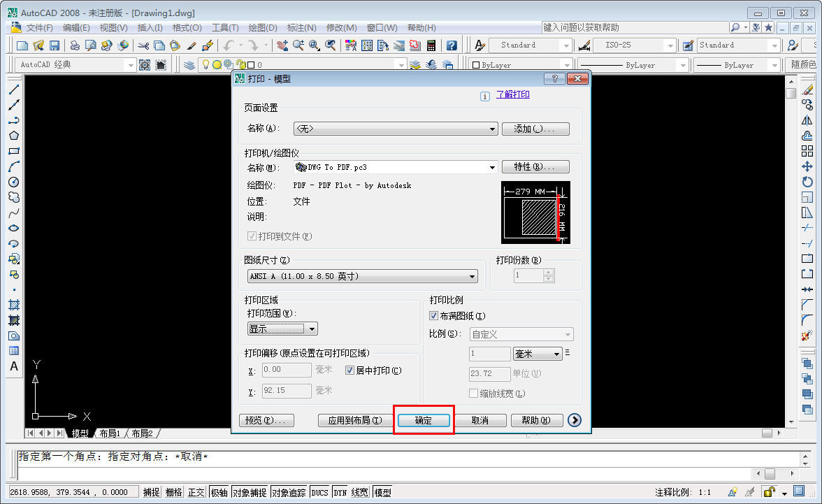This screenshot has width=822, height=504.
Task: Open the 修改 menu
Action: (x=342, y=27)
